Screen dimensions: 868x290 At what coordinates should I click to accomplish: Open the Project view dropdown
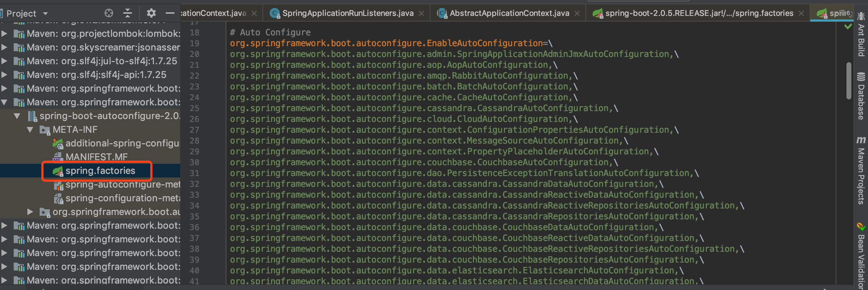pos(45,14)
